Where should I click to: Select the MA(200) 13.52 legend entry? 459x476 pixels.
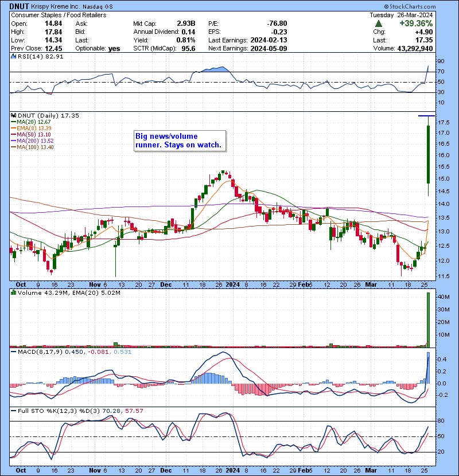[32, 141]
